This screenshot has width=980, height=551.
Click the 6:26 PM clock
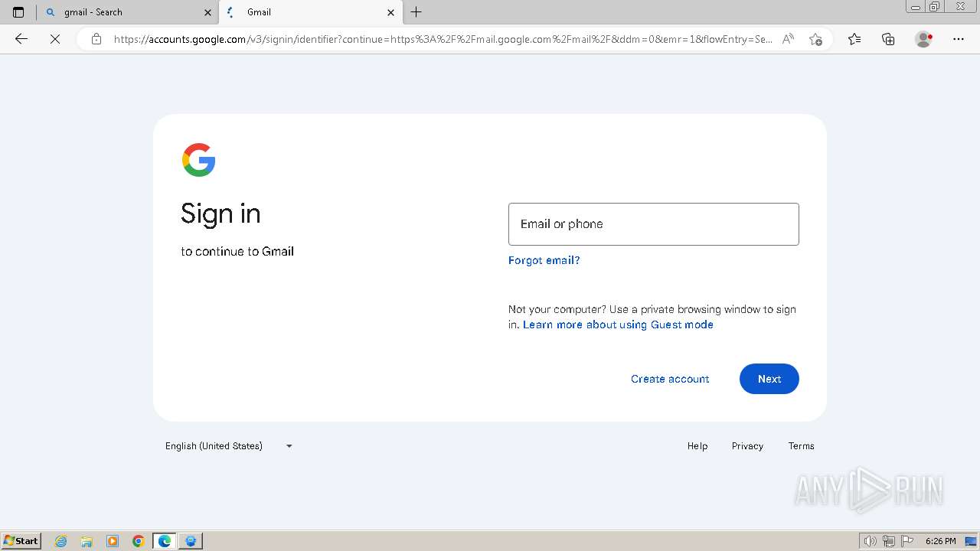(x=941, y=541)
